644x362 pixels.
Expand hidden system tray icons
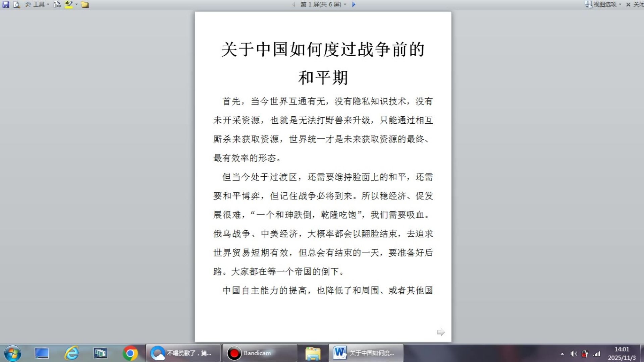[x=562, y=353]
